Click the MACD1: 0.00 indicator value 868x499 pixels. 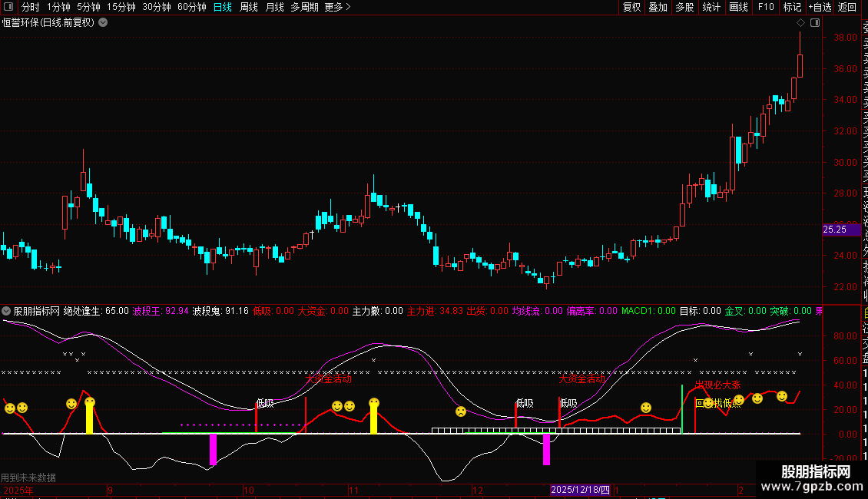coord(649,311)
